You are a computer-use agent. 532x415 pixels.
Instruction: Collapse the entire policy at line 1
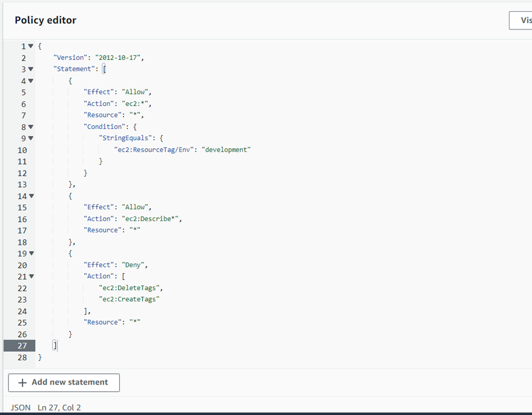point(30,46)
